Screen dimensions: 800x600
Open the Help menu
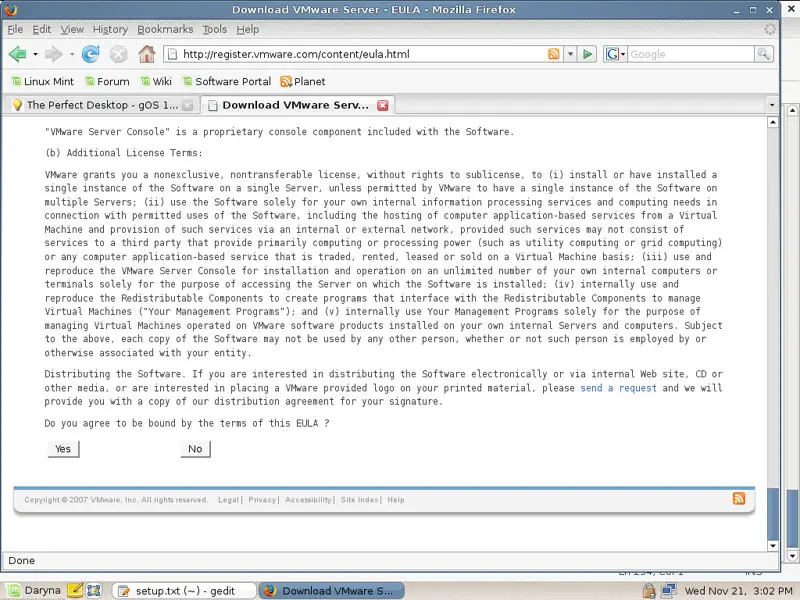click(x=248, y=30)
